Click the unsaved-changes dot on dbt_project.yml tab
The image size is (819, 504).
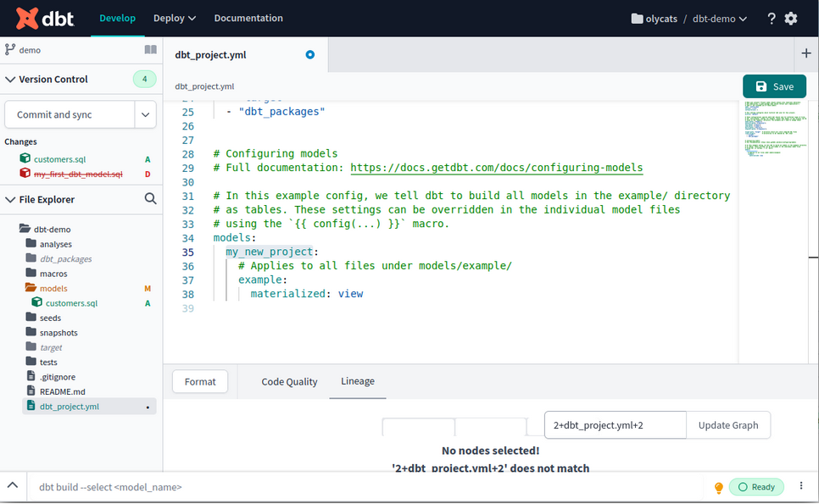point(309,54)
